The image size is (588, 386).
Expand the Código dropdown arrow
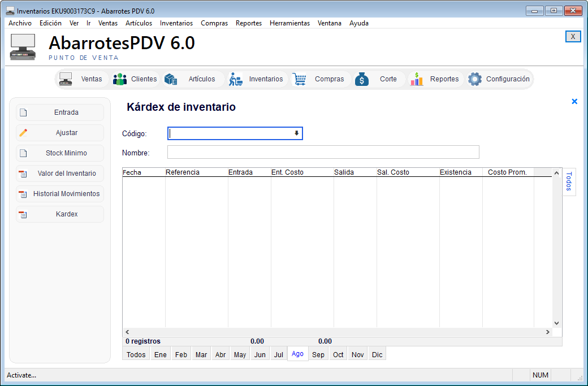click(x=296, y=133)
